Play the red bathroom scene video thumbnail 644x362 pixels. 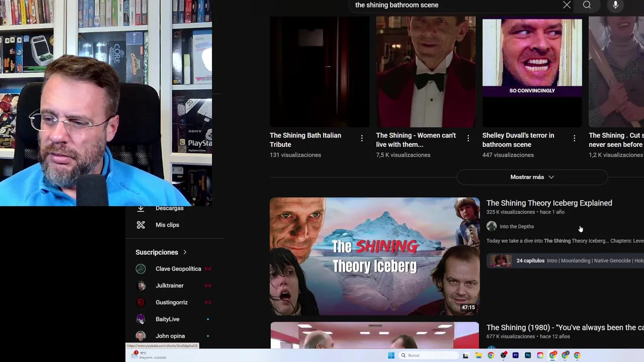(375, 336)
